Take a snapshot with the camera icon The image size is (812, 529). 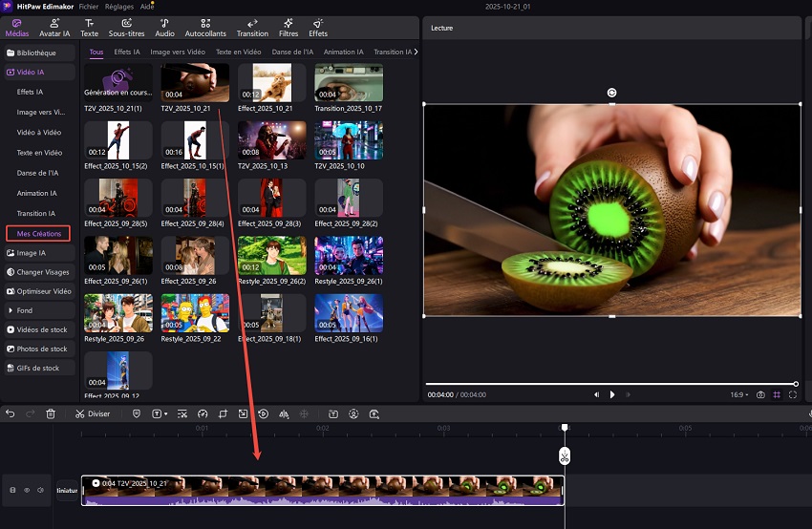760,394
